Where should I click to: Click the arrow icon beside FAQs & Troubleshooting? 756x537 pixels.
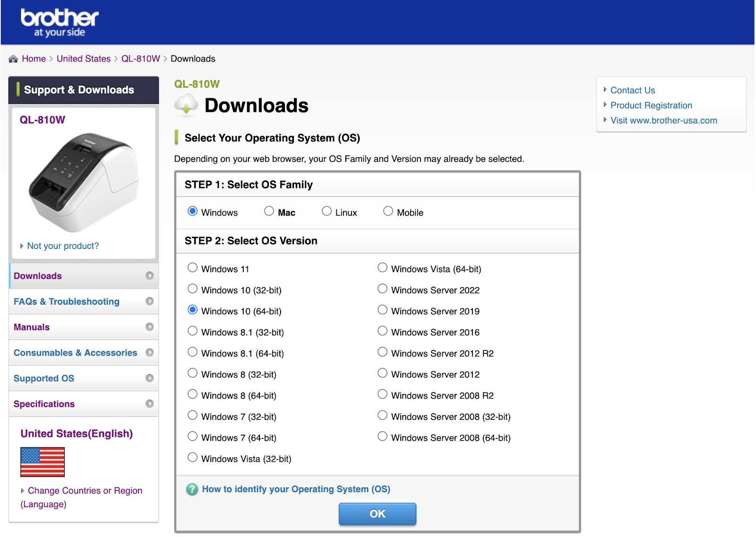coord(150,301)
